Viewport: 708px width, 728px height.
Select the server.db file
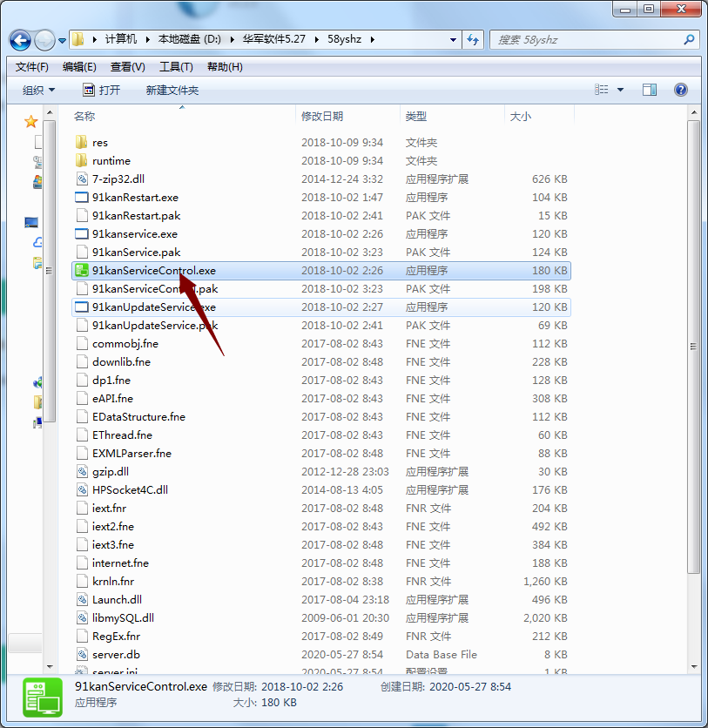pos(116,654)
